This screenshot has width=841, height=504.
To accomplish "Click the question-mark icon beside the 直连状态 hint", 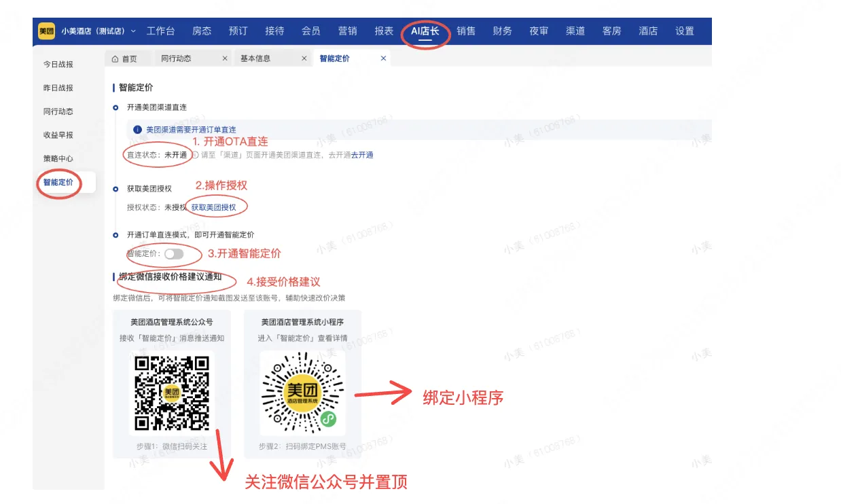I will pos(196,154).
